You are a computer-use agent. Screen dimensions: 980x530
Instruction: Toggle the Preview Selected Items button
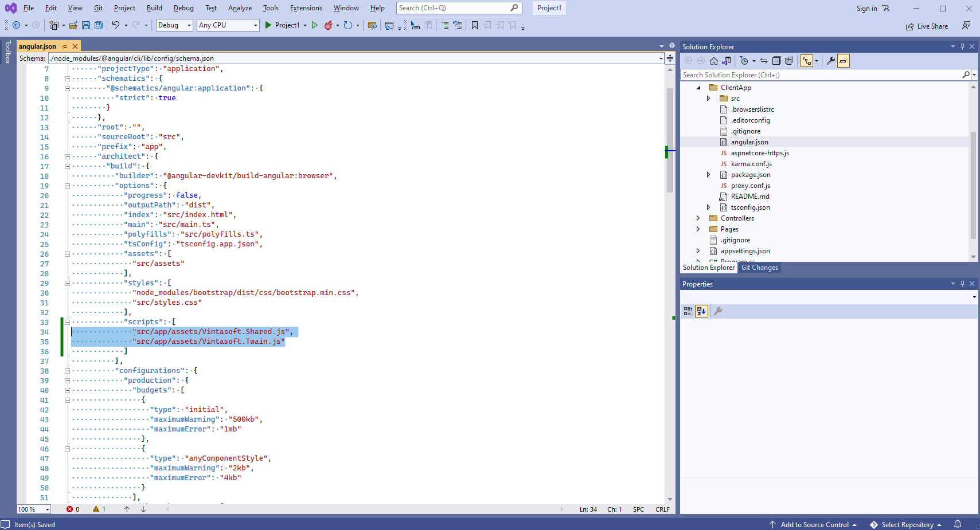point(843,61)
